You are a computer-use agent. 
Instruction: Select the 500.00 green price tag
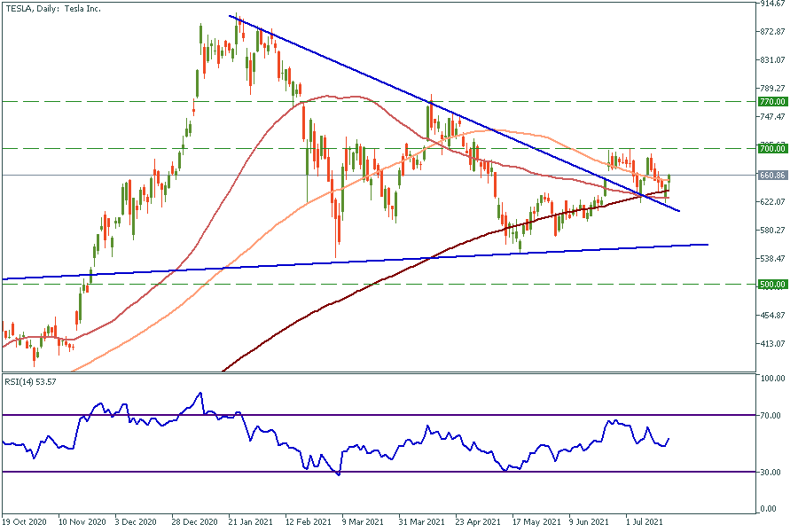pos(774,285)
